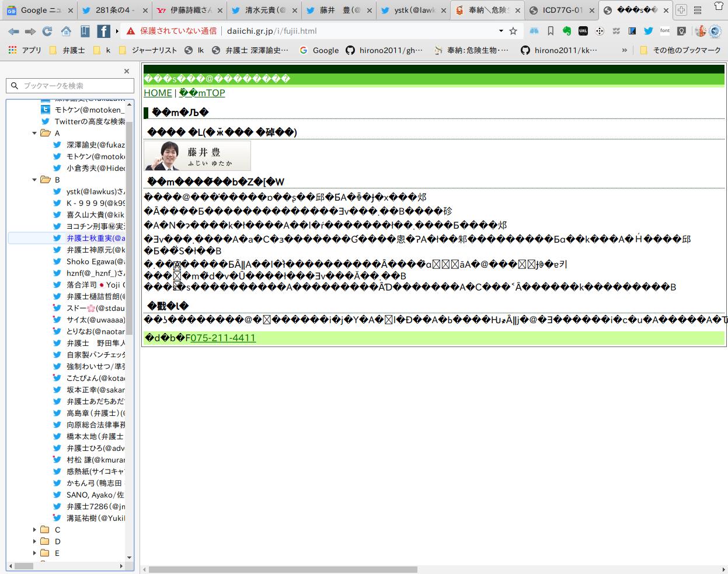Click the four-arrow move extension icon

(600, 31)
